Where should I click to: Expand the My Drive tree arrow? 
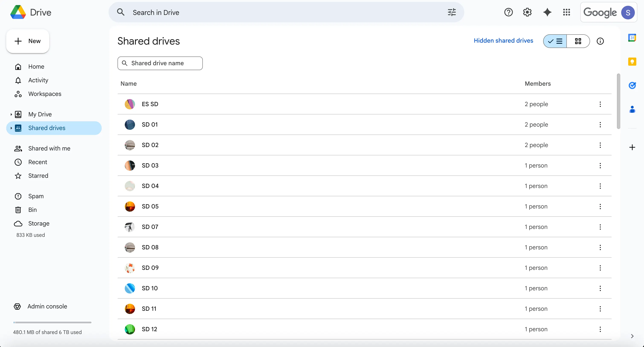click(11, 114)
